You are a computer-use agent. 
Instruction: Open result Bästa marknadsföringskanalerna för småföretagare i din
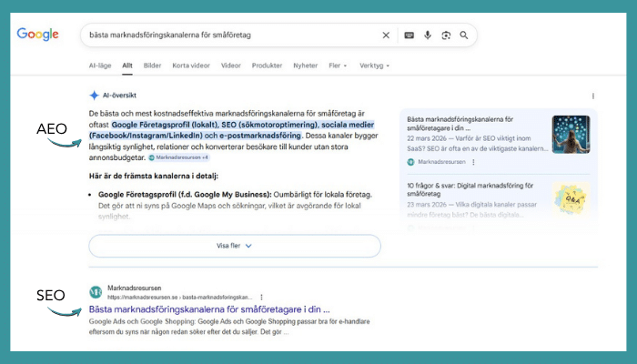coord(209,309)
